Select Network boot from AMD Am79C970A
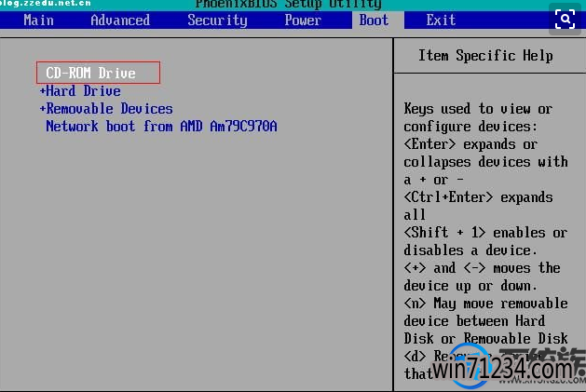Screen dimensions: 586x392 tap(161, 127)
